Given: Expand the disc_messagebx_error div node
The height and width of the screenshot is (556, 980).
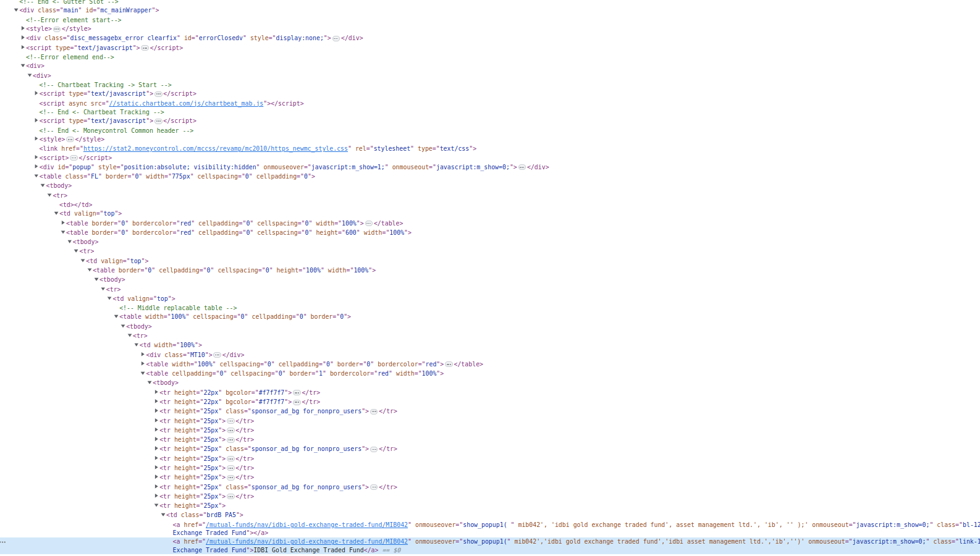Looking at the screenshot, I should point(23,38).
